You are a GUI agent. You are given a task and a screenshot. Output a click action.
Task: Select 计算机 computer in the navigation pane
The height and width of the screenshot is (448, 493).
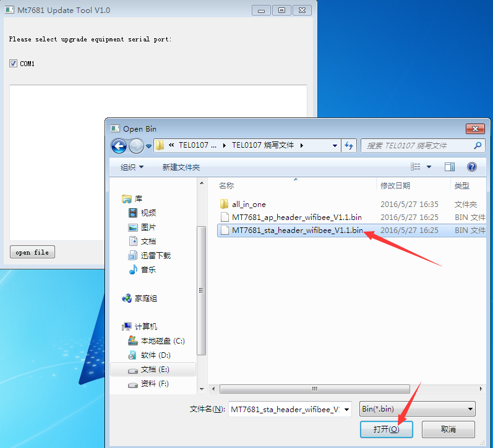pyautogui.click(x=139, y=327)
